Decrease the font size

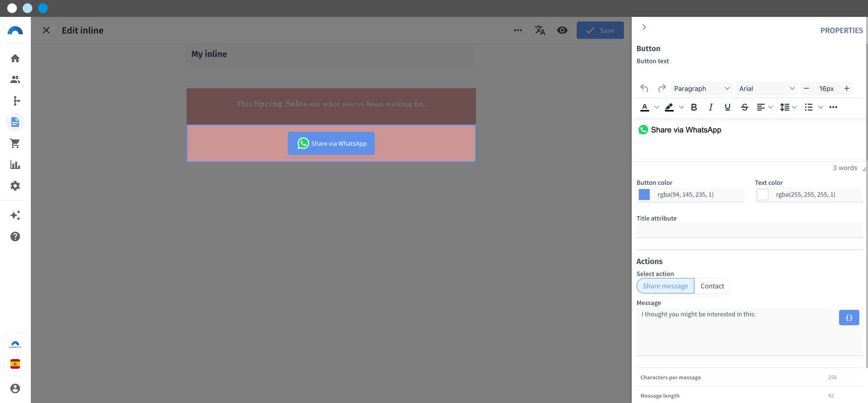tap(806, 88)
